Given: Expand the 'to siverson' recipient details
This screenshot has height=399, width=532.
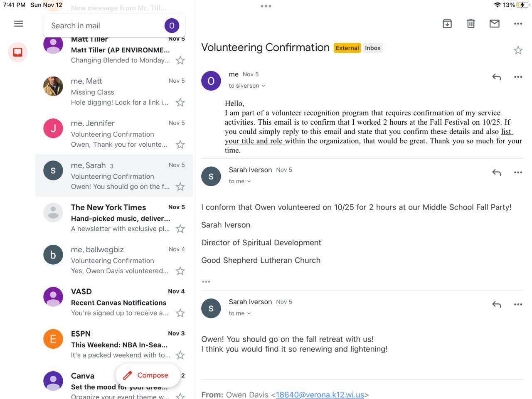Looking at the screenshot, I should 247,86.
